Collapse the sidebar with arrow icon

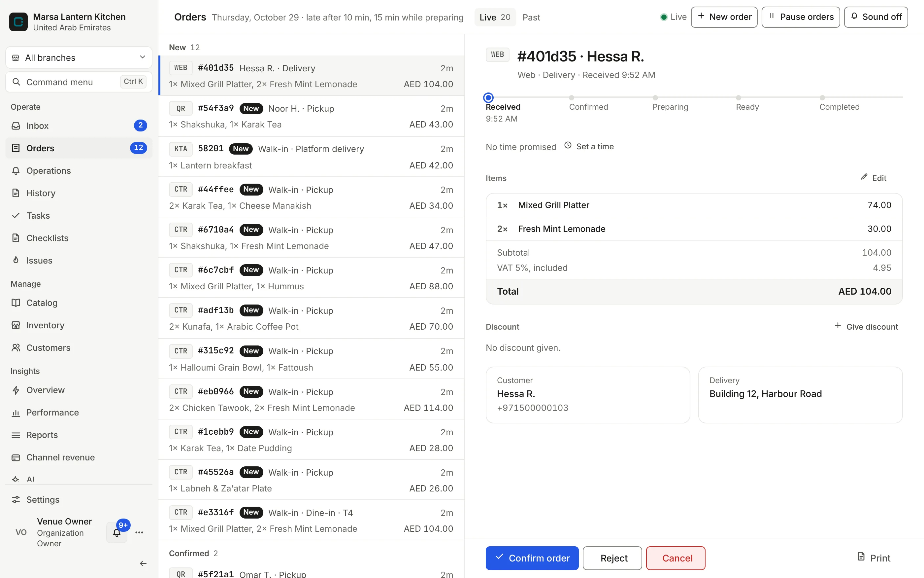pos(143,563)
